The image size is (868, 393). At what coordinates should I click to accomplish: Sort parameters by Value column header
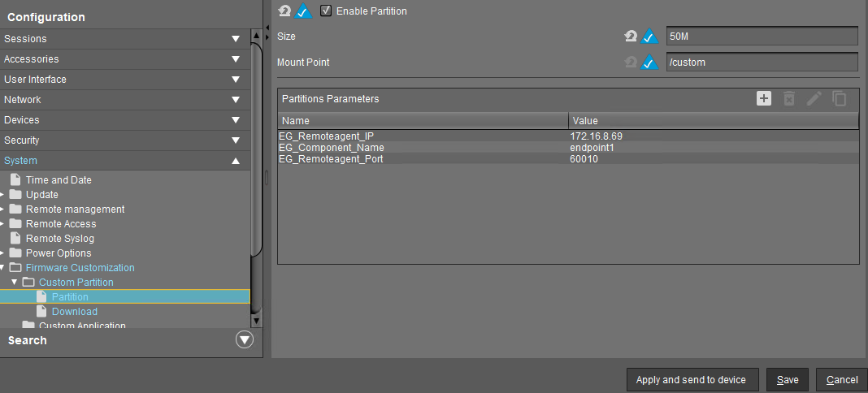point(714,120)
